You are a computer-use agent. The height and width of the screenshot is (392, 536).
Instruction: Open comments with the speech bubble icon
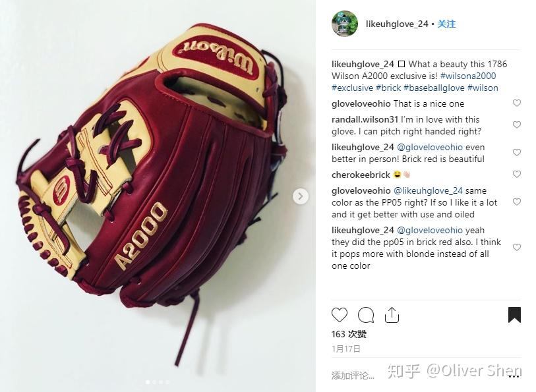click(x=366, y=315)
